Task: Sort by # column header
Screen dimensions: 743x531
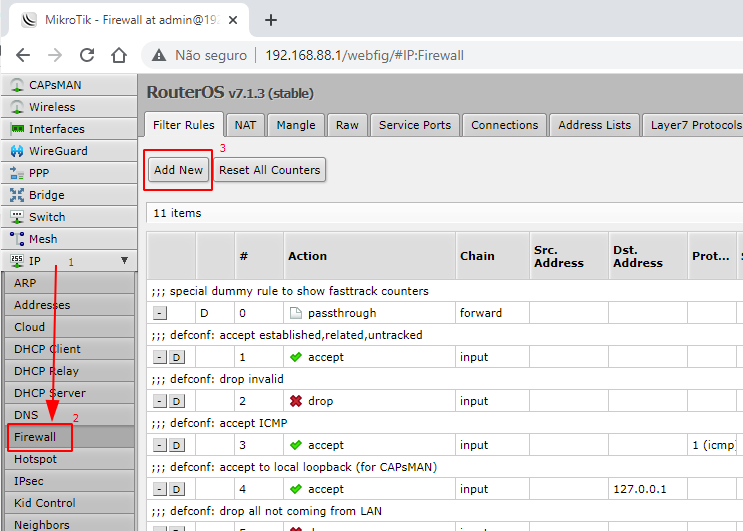Action: coord(259,256)
